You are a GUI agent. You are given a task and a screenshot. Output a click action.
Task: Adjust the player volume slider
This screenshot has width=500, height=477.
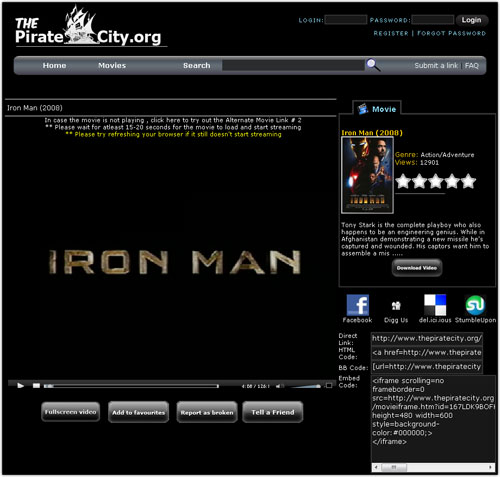tap(306, 386)
